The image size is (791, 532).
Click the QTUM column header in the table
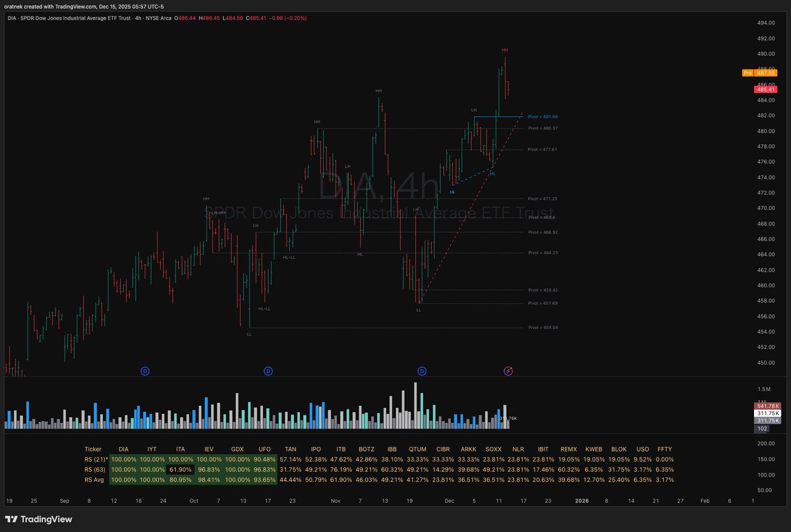pyautogui.click(x=417, y=448)
